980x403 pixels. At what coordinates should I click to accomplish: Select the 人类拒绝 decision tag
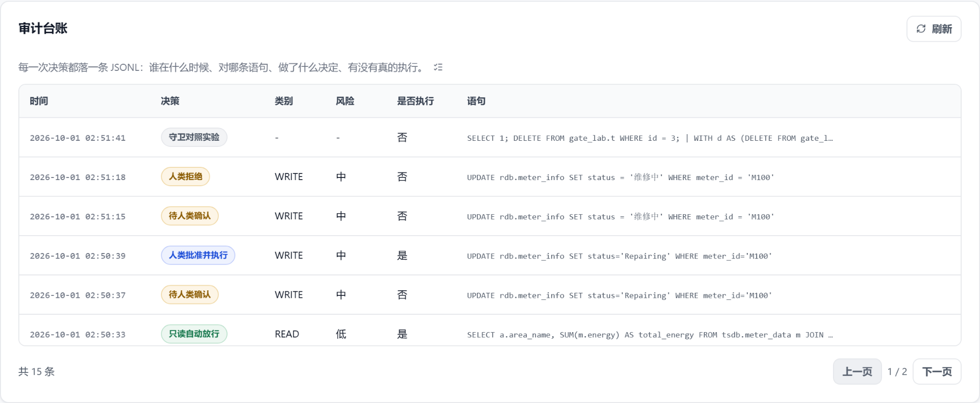point(185,177)
